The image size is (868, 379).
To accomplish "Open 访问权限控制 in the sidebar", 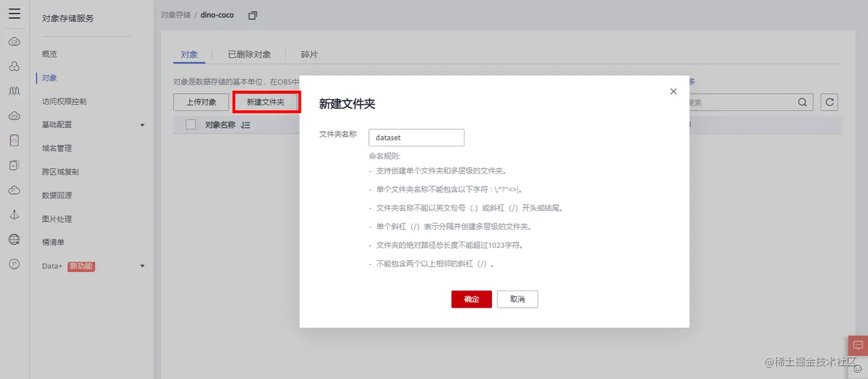I will (x=64, y=101).
